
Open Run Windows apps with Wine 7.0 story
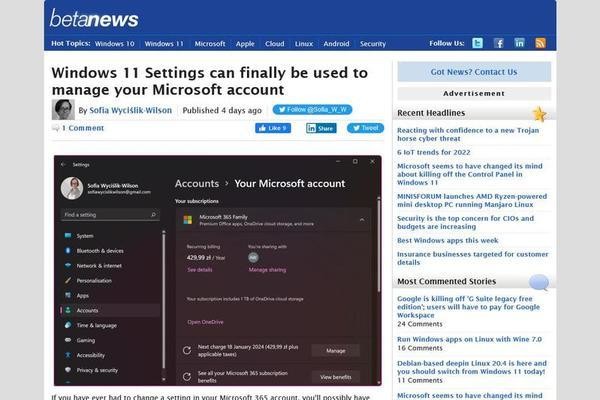point(470,339)
